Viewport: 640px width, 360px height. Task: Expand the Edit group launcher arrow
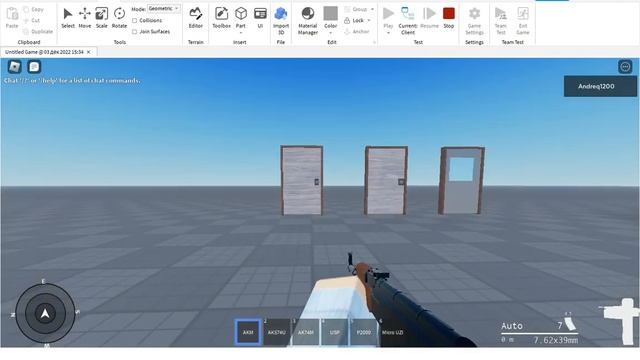point(374,42)
